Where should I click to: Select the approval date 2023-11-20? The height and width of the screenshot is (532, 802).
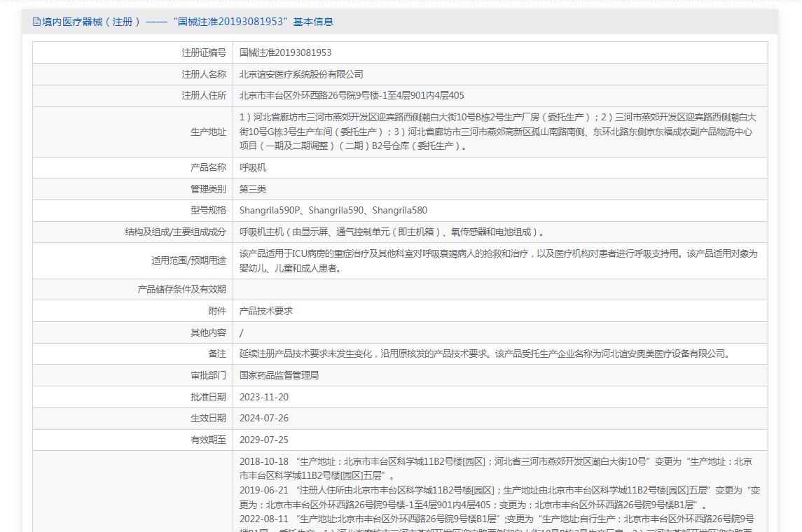[x=264, y=397]
